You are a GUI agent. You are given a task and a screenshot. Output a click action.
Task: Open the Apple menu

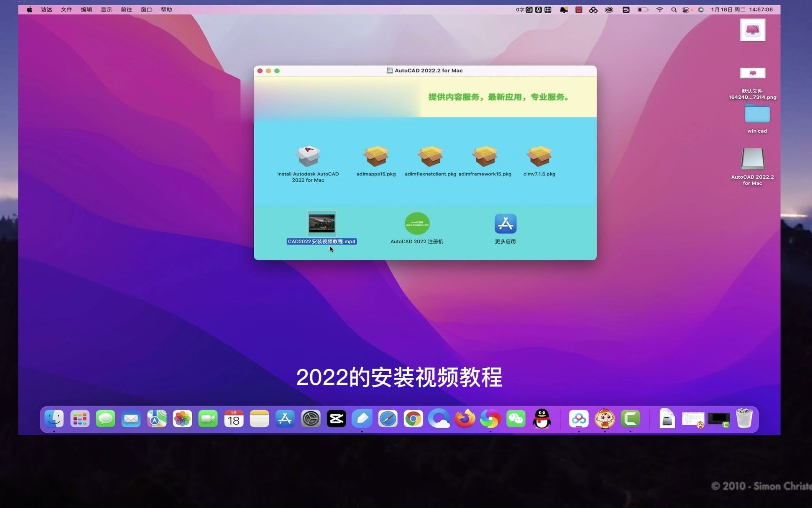click(x=30, y=9)
